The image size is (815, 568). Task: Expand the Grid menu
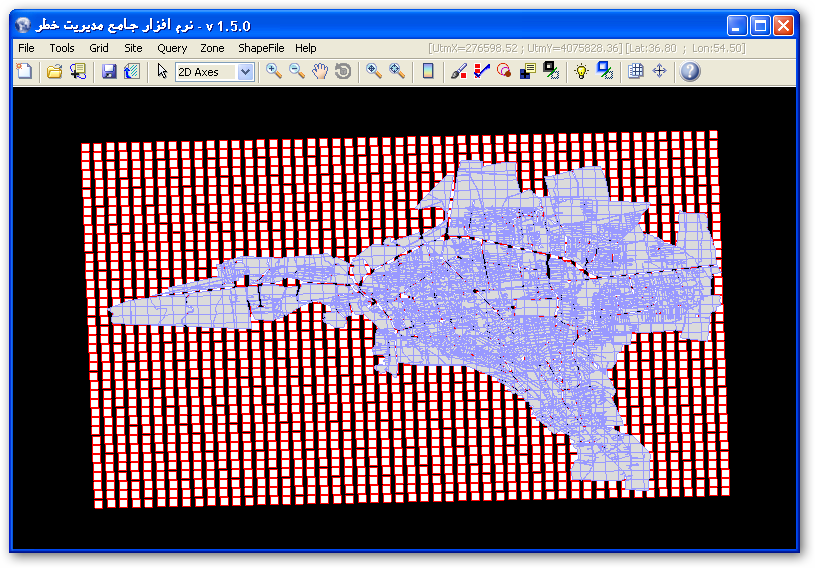[99, 48]
